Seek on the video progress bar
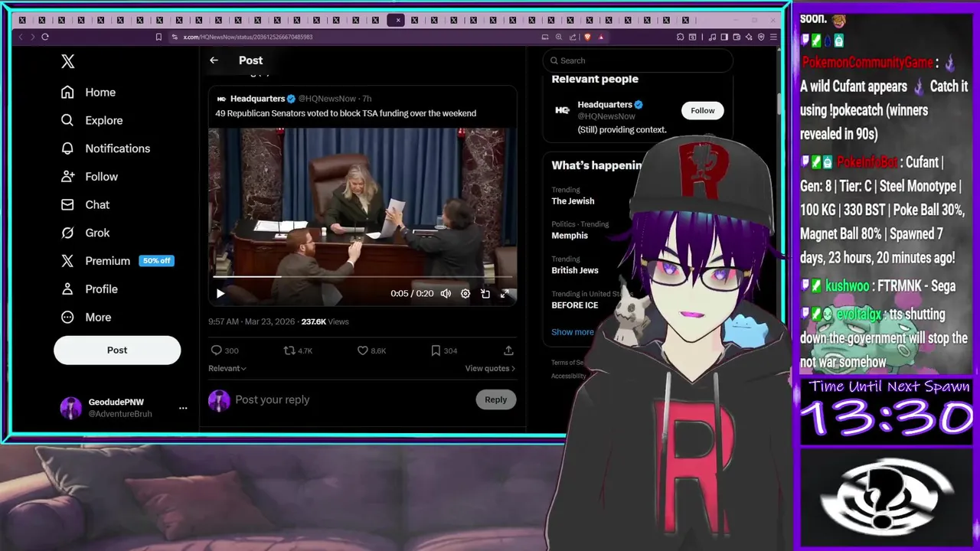The image size is (980, 551). click(362, 276)
